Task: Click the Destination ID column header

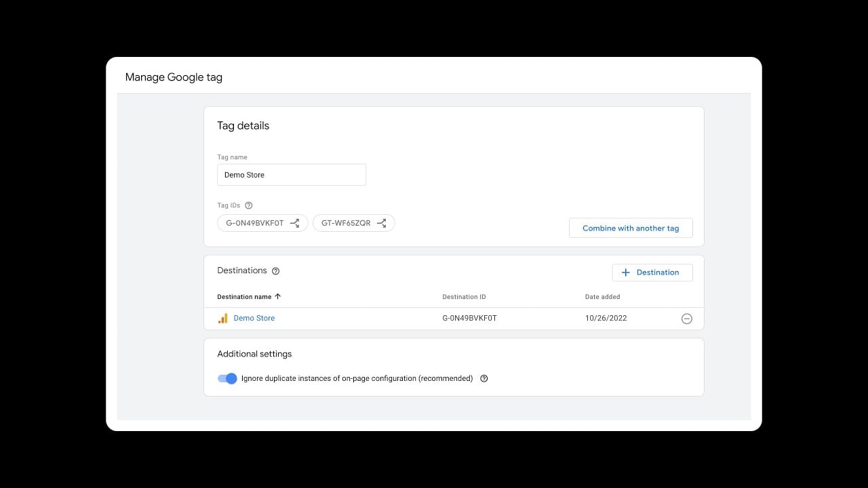Action: tap(464, 297)
